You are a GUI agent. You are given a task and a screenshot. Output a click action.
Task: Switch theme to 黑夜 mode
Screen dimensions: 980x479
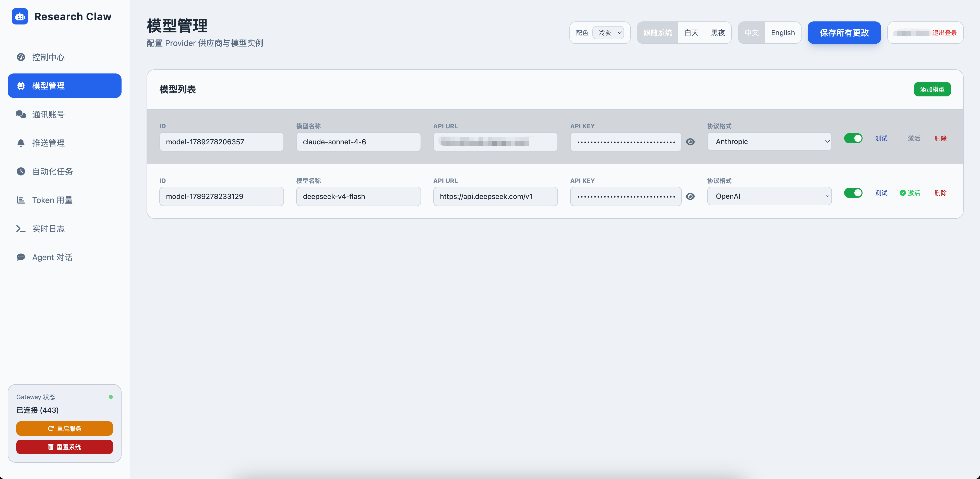(x=718, y=33)
